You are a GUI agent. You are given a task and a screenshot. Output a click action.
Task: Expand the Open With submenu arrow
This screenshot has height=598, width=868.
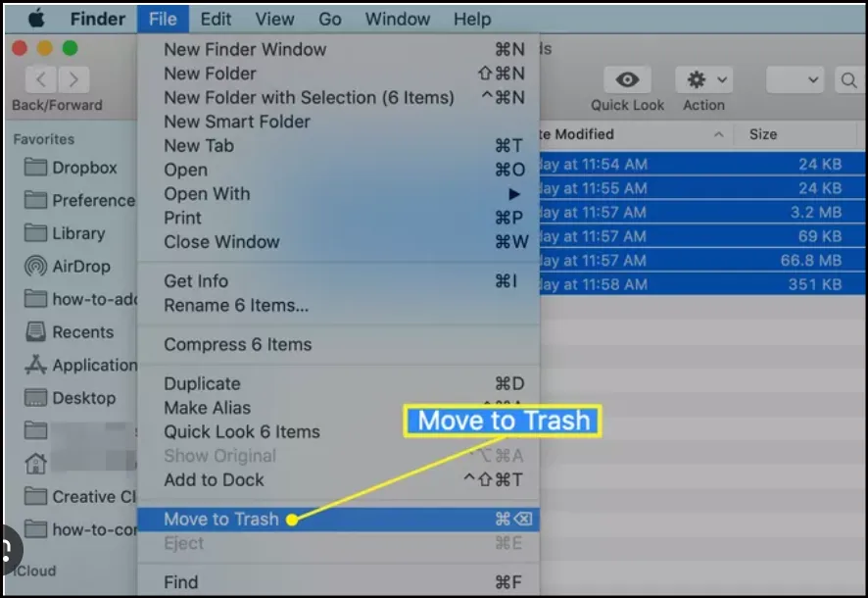514,193
